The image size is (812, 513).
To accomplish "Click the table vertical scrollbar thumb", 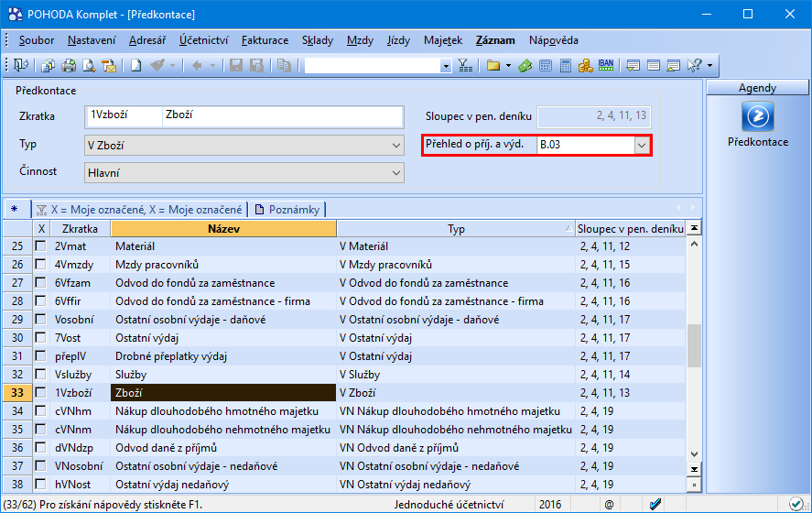I will (694, 345).
